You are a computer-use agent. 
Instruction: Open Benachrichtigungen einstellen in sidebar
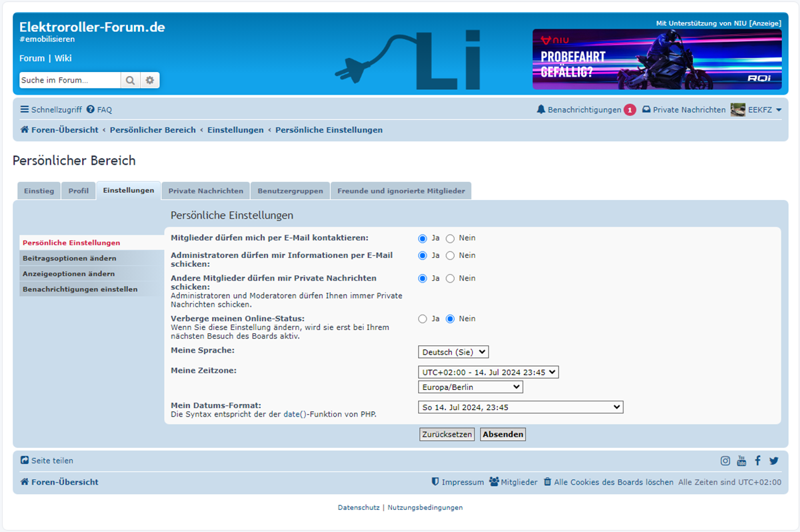point(80,289)
